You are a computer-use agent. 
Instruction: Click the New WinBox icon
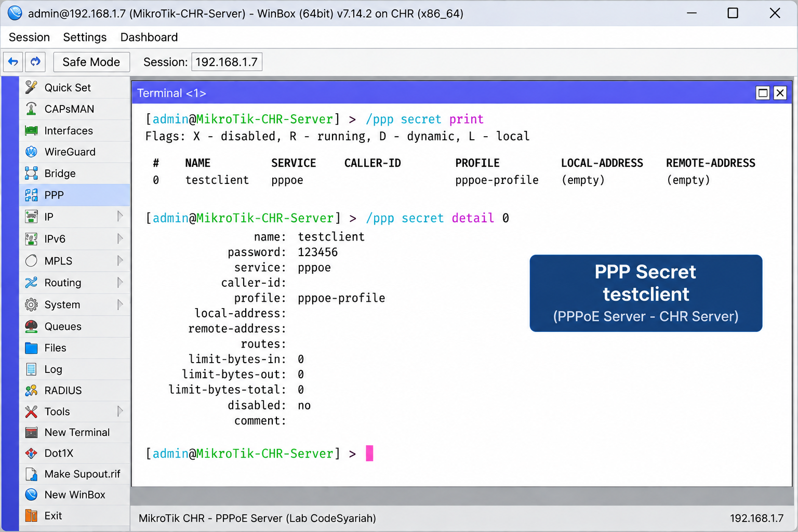[x=31, y=495]
